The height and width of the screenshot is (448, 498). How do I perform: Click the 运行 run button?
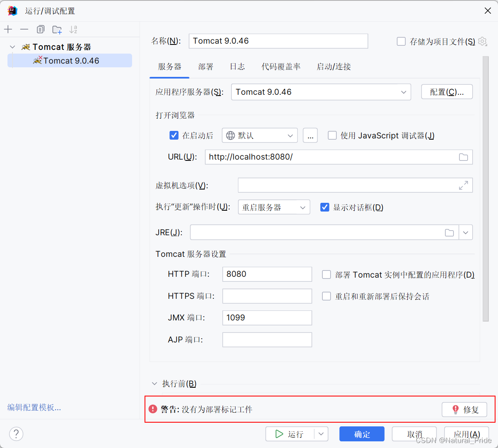pos(290,434)
